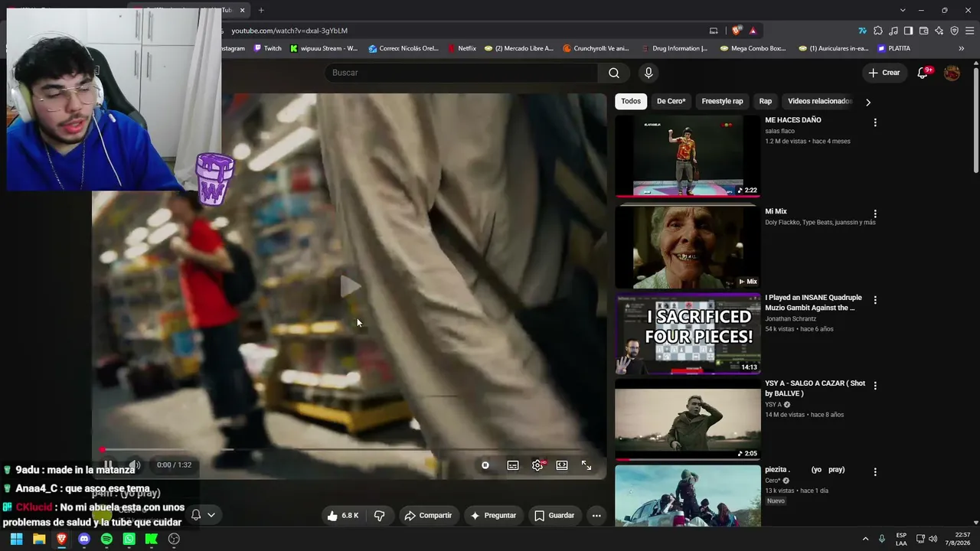The image size is (980, 551).
Task: Open the browser extensions puzzle icon
Action: pos(878,31)
